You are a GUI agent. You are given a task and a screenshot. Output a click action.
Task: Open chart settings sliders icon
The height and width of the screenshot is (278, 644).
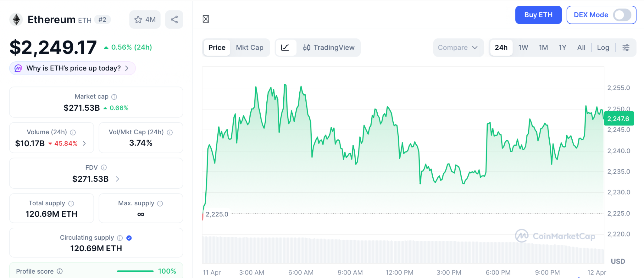(626, 47)
